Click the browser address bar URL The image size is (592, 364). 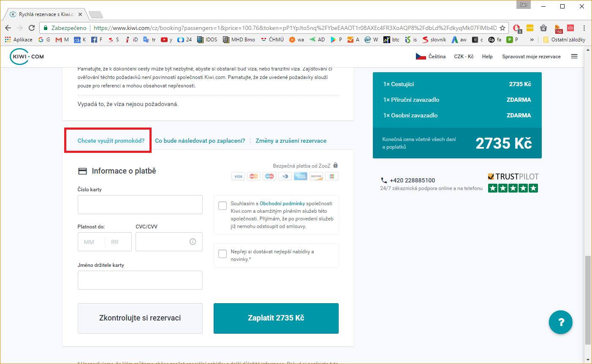[295, 28]
